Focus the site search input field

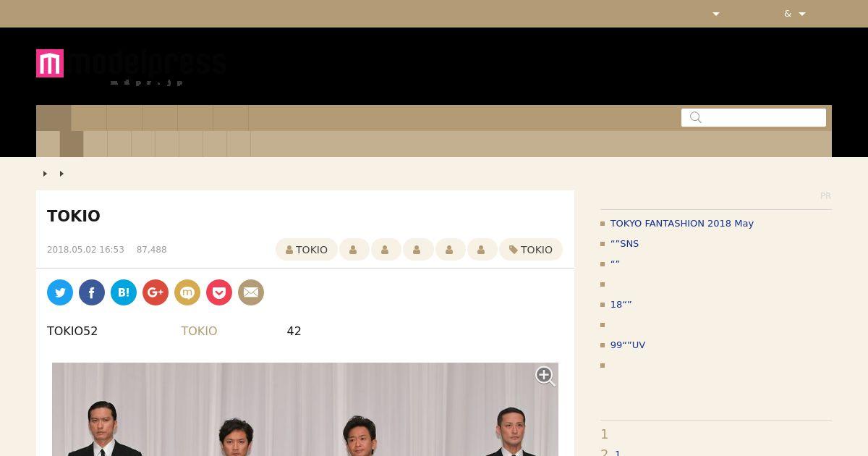coord(754,117)
